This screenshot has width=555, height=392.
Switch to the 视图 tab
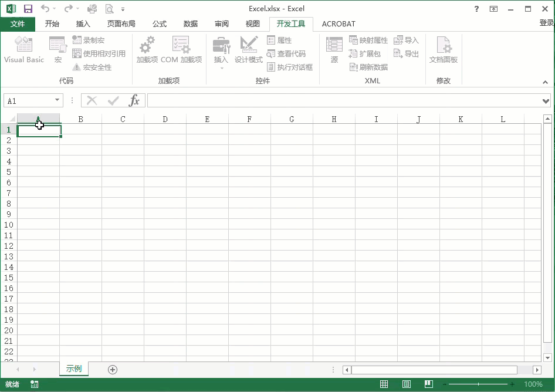253,23
